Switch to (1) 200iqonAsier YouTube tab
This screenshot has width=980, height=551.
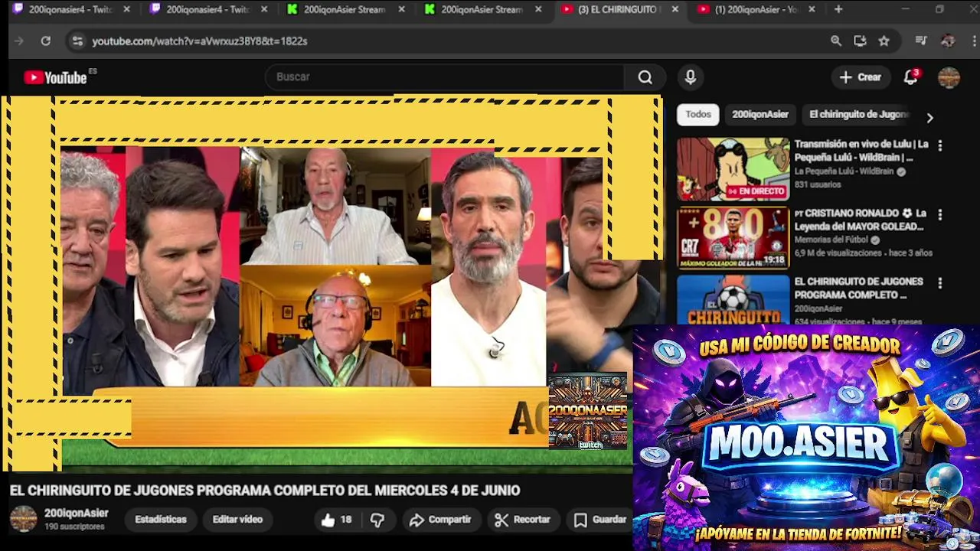pos(756,10)
